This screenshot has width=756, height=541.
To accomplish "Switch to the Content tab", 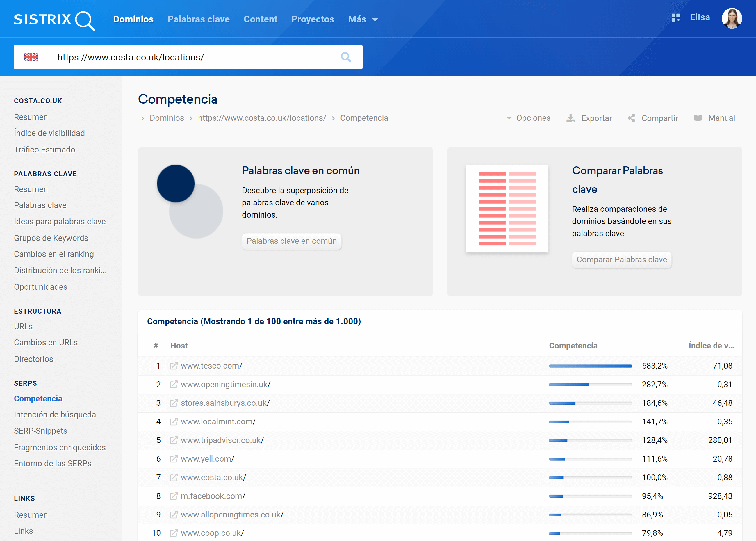I will tap(261, 19).
